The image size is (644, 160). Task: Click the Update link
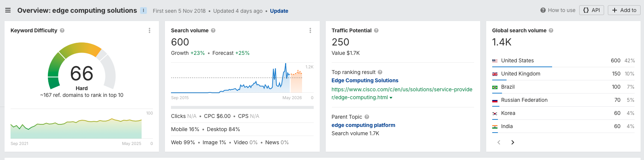(x=279, y=11)
